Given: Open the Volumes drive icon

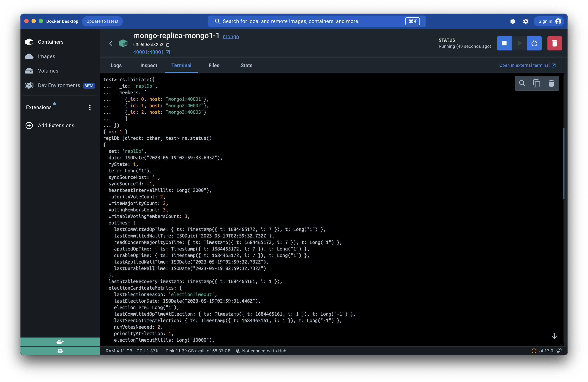Looking at the screenshot, I should pos(29,71).
